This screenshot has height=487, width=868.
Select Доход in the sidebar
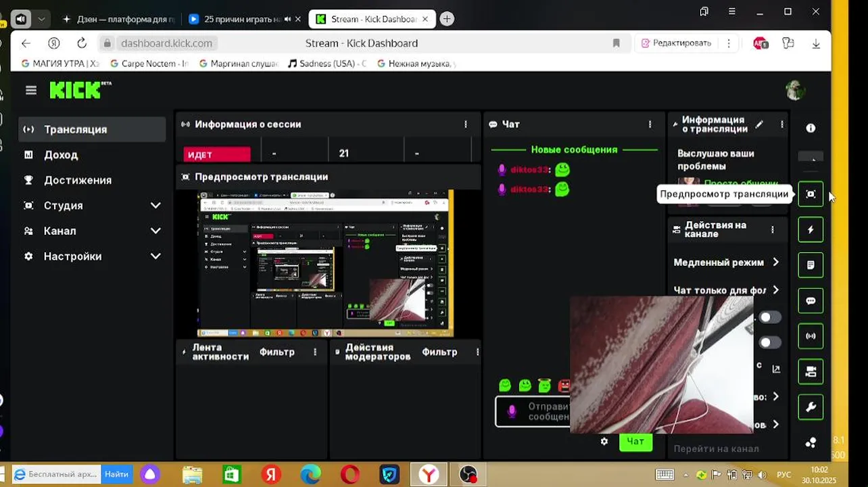tap(92, 155)
